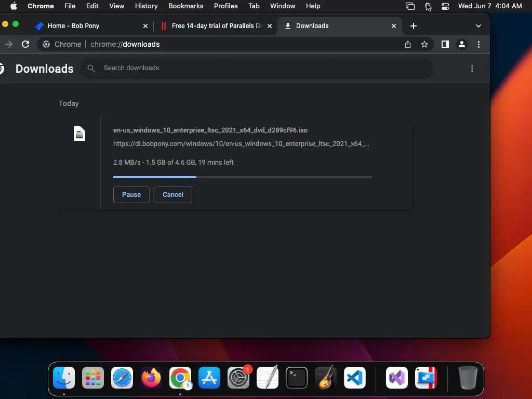Click the Today date heading

tap(69, 103)
